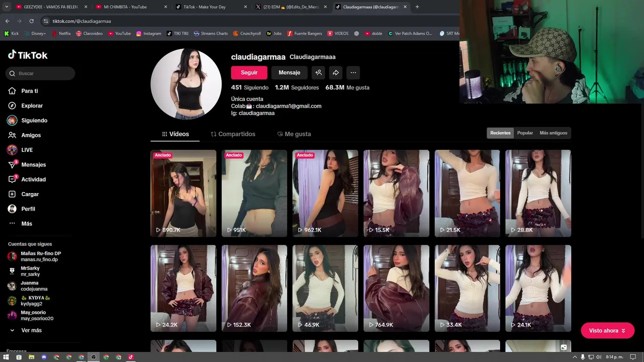Open the Windows notification center icon

click(633, 357)
